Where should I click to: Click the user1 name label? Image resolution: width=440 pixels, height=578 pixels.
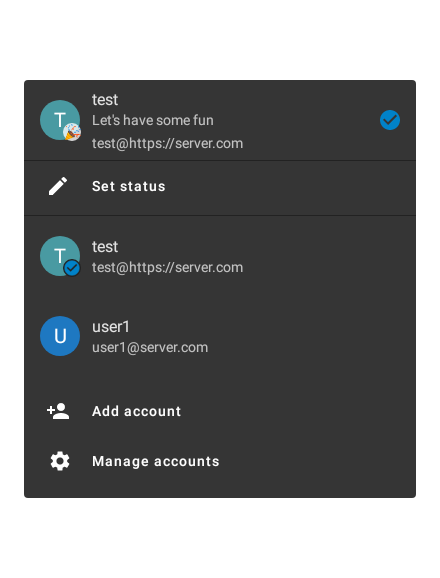point(111,327)
